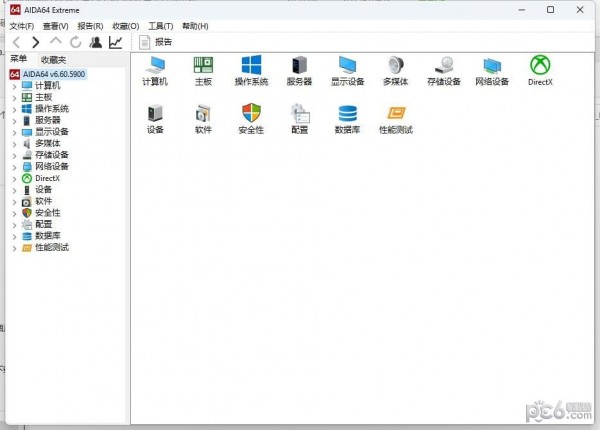Open the 查看(V) menu
Image resolution: width=600 pixels, height=430 pixels.
pos(55,26)
